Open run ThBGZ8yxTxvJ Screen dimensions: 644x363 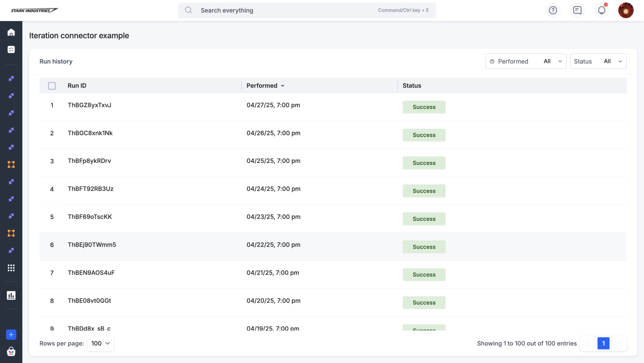[x=89, y=105]
